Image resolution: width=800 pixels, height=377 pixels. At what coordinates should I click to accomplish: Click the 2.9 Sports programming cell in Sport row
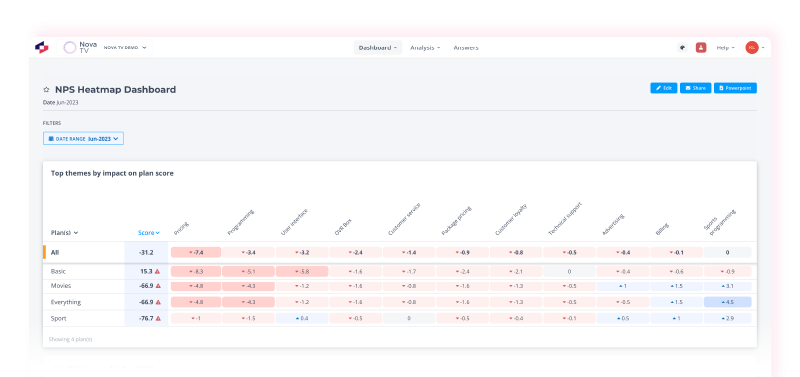coord(728,319)
